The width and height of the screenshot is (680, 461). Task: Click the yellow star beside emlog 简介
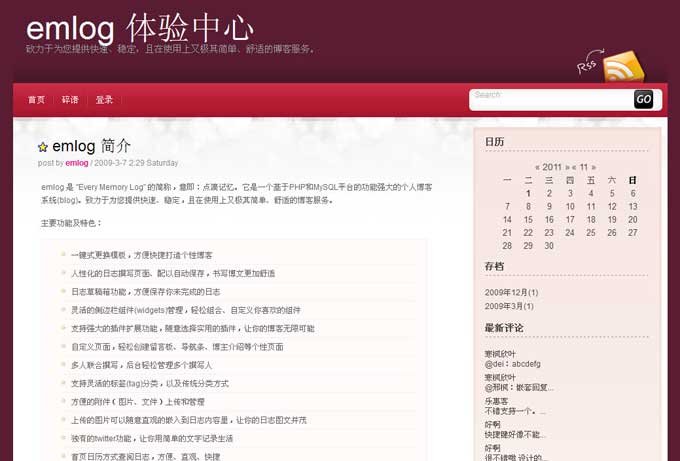click(x=42, y=147)
